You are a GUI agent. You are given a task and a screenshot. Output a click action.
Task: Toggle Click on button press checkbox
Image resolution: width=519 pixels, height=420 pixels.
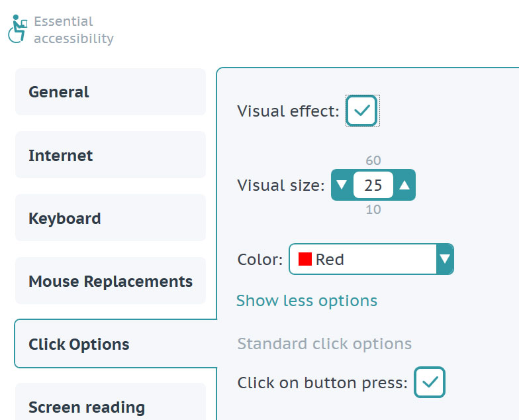[430, 382]
